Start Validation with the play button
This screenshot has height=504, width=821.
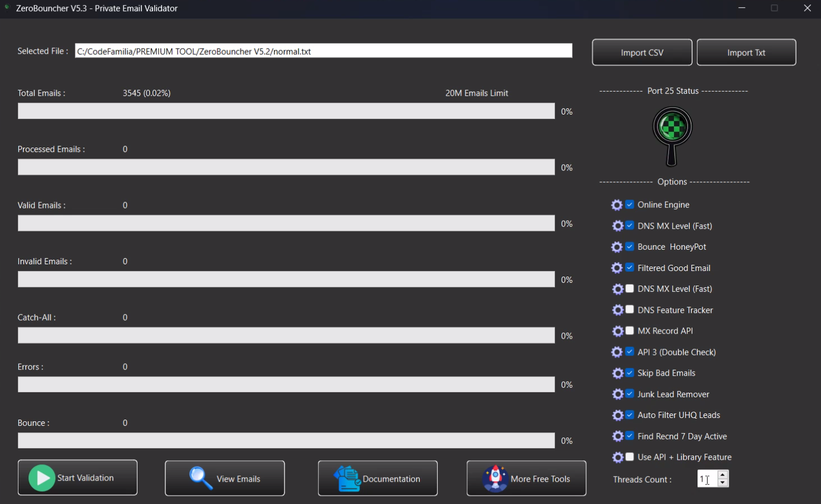(78, 478)
